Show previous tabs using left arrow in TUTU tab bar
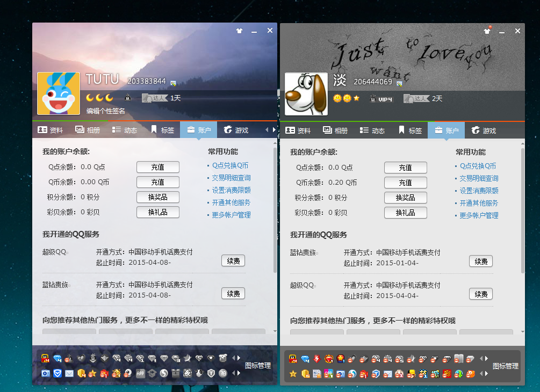Screen dimensions: 540x392 click(x=267, y=130)
